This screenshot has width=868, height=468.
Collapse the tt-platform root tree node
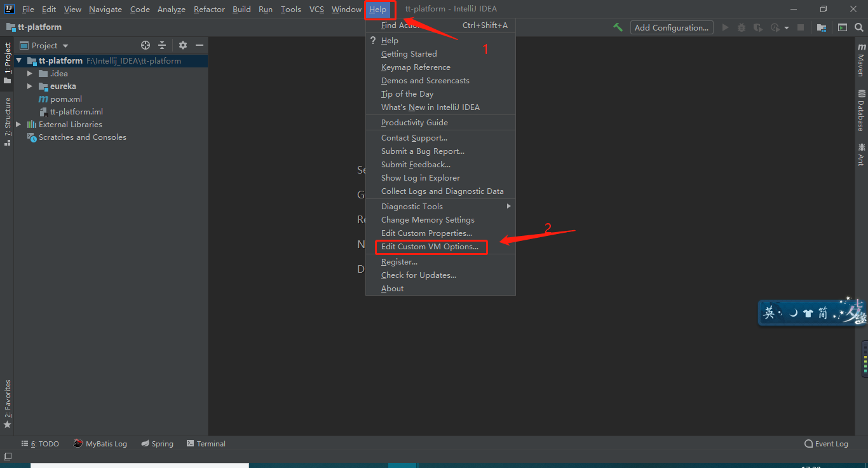19,61
